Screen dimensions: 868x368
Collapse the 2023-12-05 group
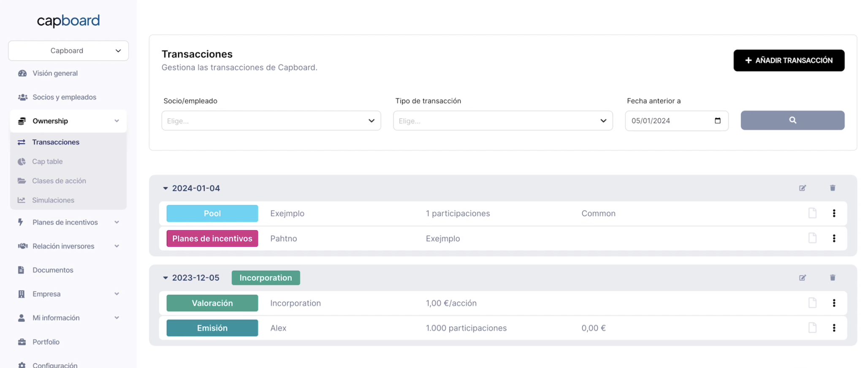(x=165, y=278)
